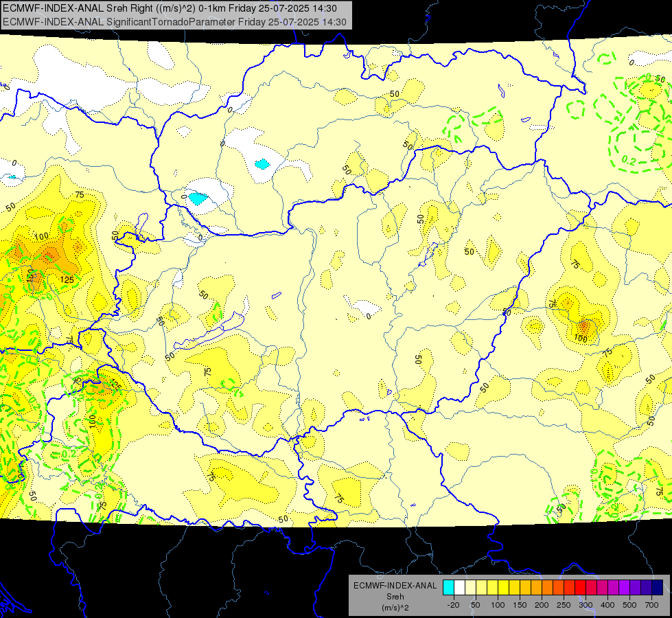Click the legend label 200

pyautogui.click(x=542, y=605)
